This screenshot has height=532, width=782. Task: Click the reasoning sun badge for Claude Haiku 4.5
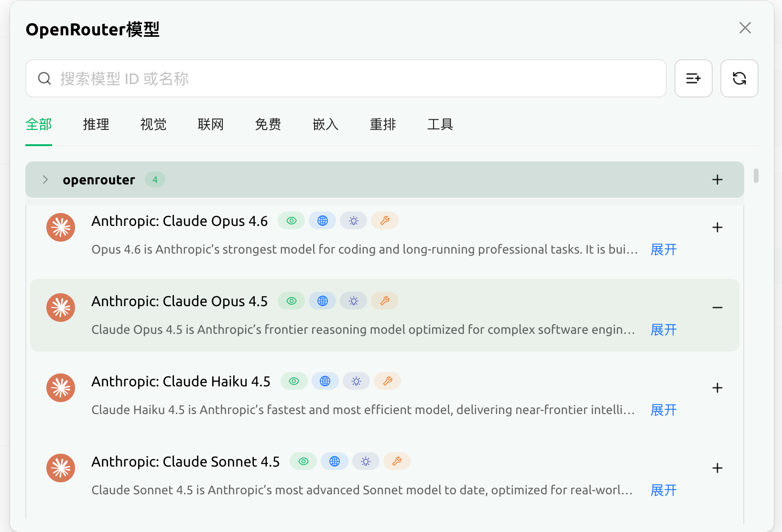(x=357, y=381)
